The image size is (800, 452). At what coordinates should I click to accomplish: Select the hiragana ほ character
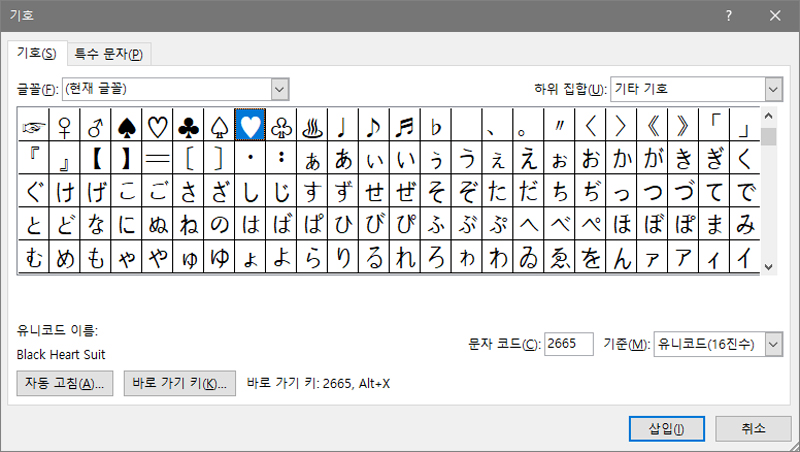point(621,224)
